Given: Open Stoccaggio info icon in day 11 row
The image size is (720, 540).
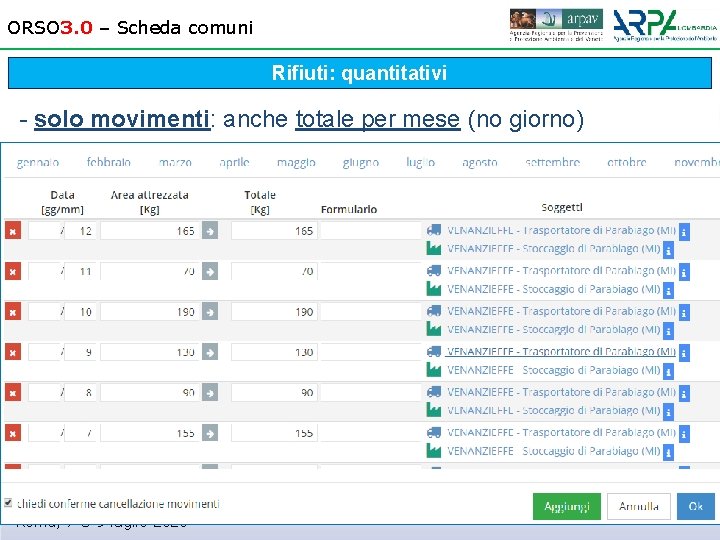Looking at the screenshot, I should coord(669,291).
